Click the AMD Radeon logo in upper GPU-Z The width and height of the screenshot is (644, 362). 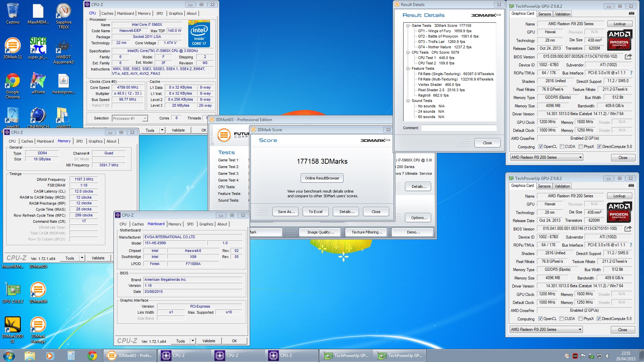click(x=620, y=40)
